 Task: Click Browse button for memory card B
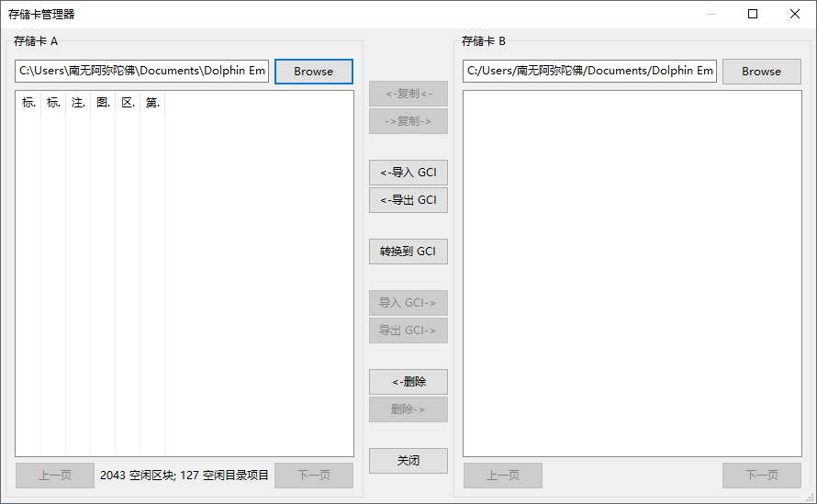761,72
